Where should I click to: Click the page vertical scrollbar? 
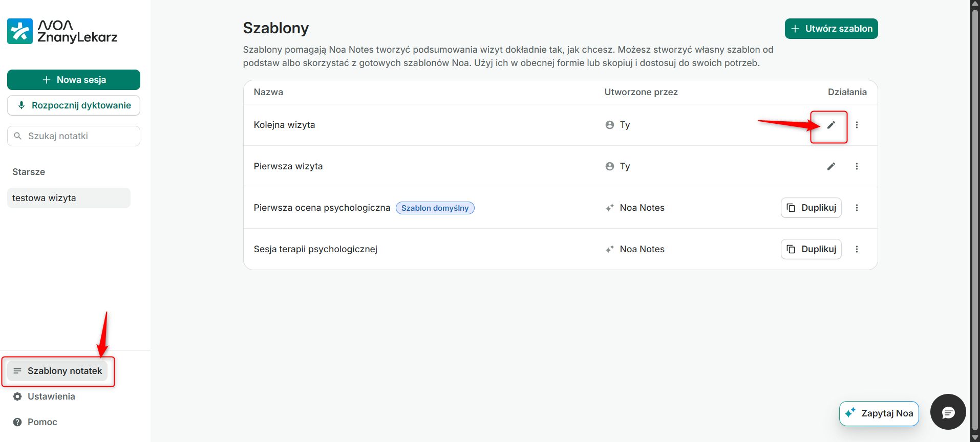coord(975,221)
